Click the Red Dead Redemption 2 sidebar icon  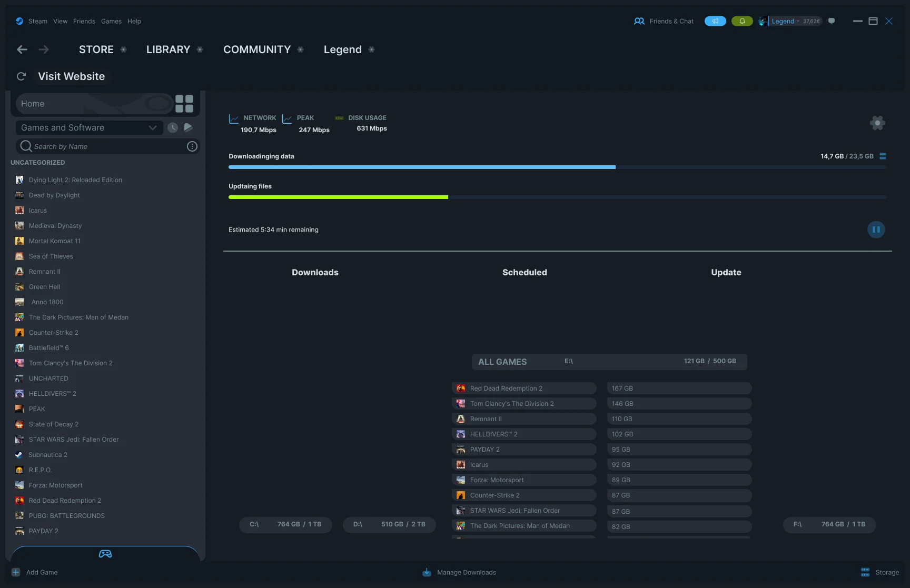[x=19, y=501]
